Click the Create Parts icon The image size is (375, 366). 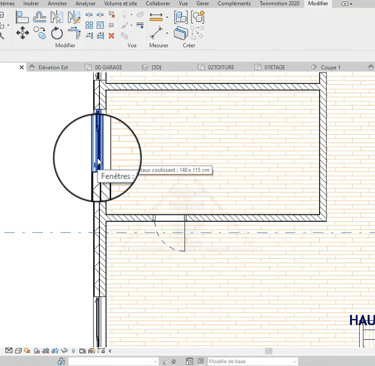tap(180, 33)
